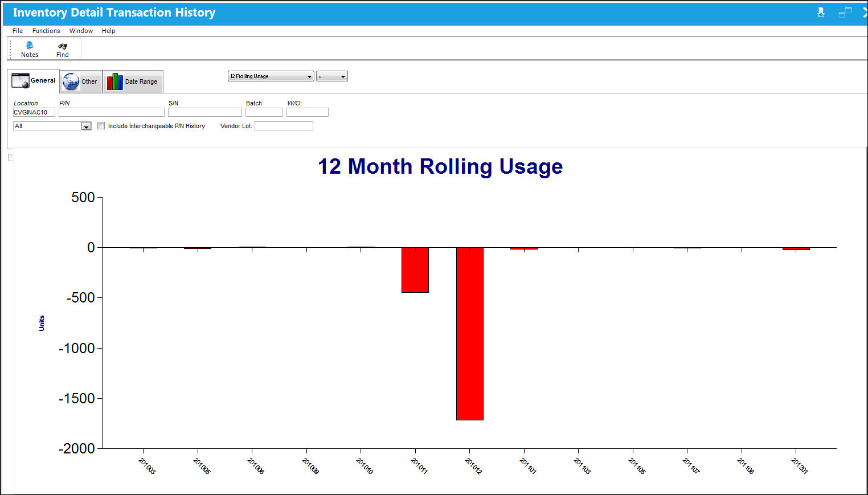The height and width of the screenshot is (495, 868).
Task: Click the tall red 201012 usage bar
Action: 470,334
